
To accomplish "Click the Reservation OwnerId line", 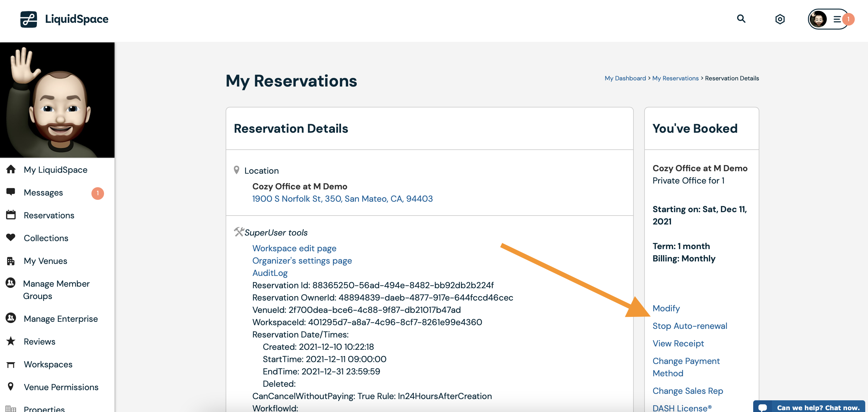I will point(383,298).
